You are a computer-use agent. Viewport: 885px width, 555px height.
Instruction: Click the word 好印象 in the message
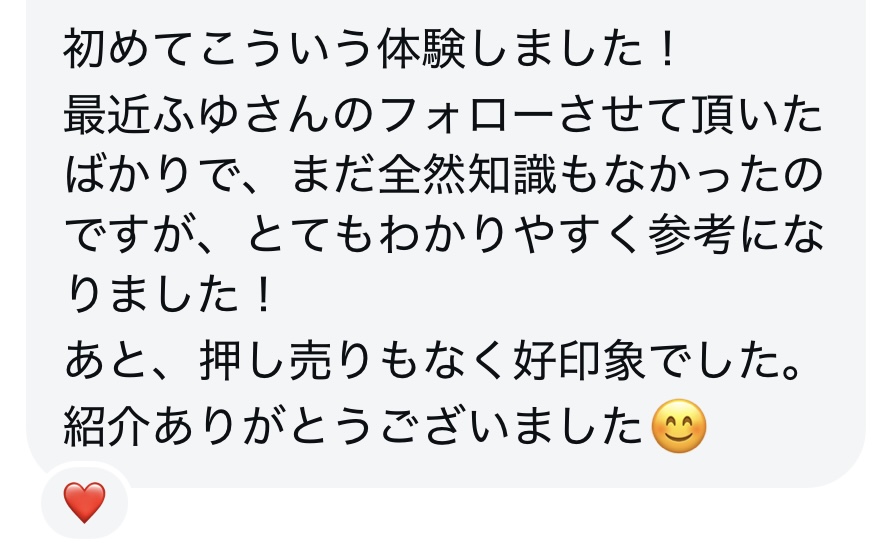tap(579, 360)
